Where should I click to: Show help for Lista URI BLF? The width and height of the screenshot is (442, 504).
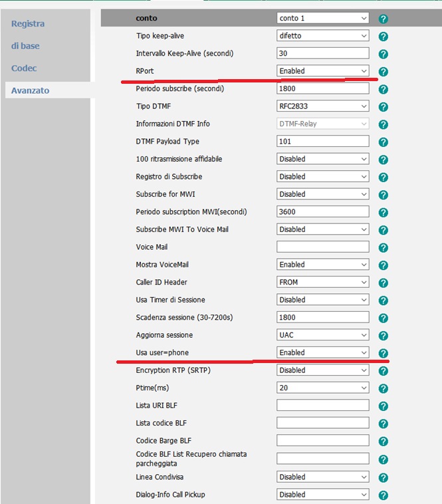click(383, 406)
